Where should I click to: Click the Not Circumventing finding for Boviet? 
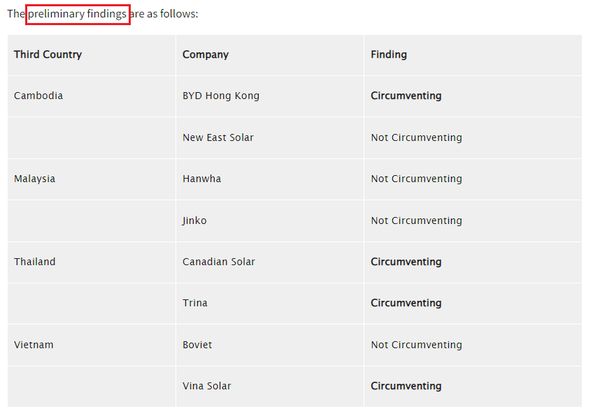(416, 345)
